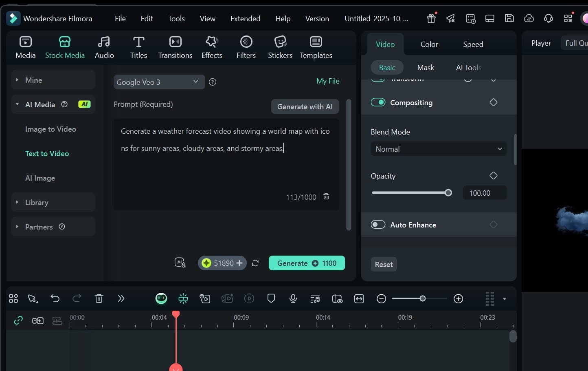The image size is (588, 371).
Task: Open the Transitions panel
Action: tap(175, 46)
